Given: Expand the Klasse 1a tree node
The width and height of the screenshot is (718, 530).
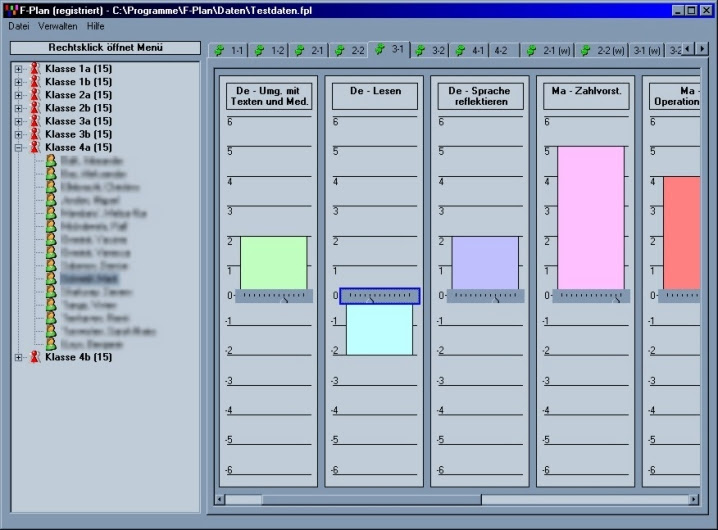Looking at the screenshot, I should tap(18, 69).
